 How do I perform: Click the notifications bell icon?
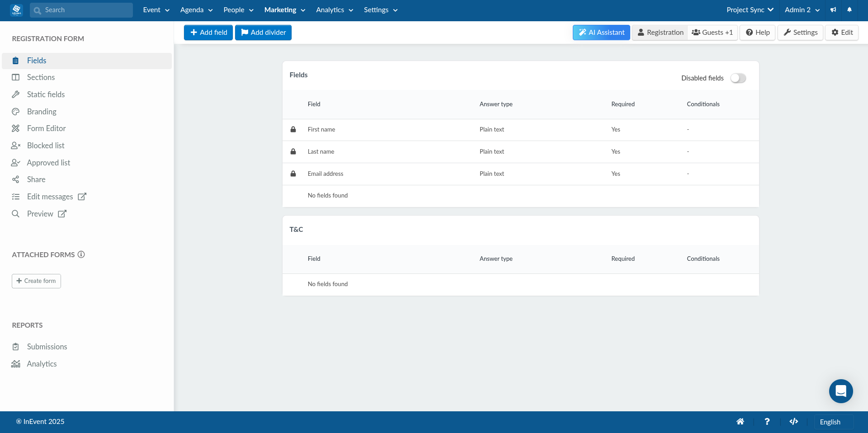pos(849,9)
